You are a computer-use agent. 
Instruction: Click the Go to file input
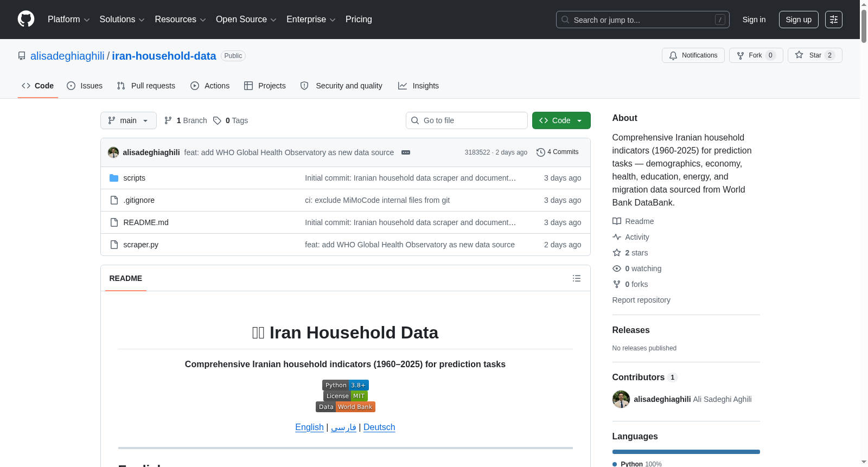tap(467, 120)
